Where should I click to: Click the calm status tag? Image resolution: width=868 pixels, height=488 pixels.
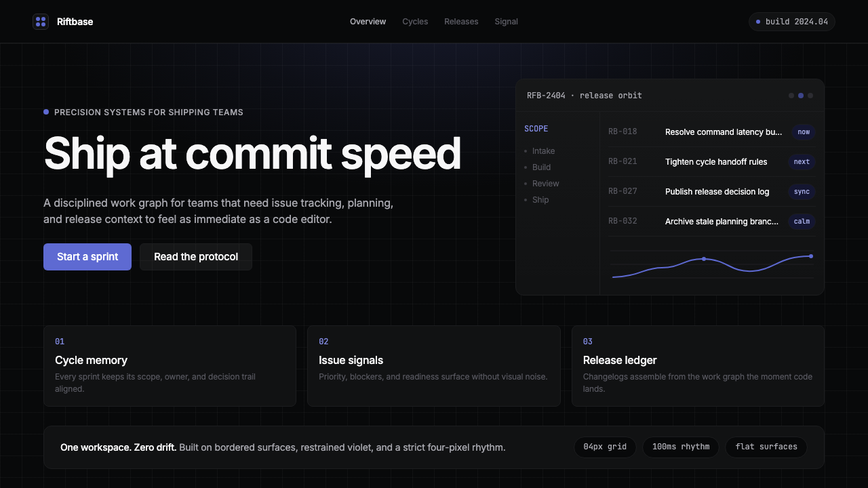point(802,222)
